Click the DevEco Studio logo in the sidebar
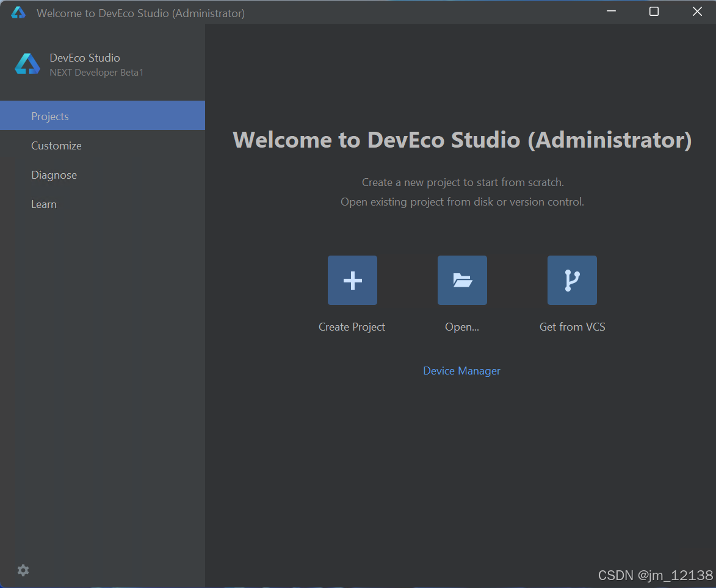 coord(27,64)
